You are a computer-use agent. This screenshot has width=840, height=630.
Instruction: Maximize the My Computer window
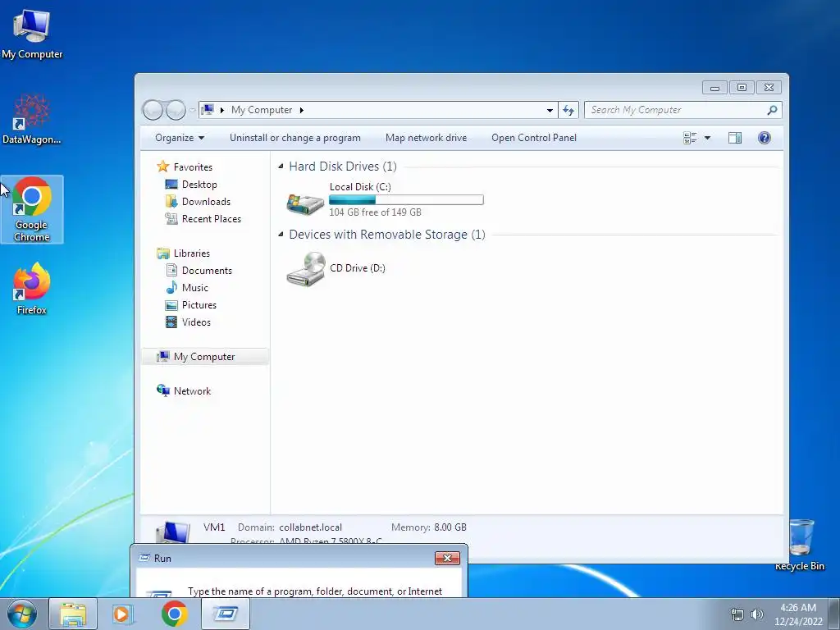tap(742, 87)
